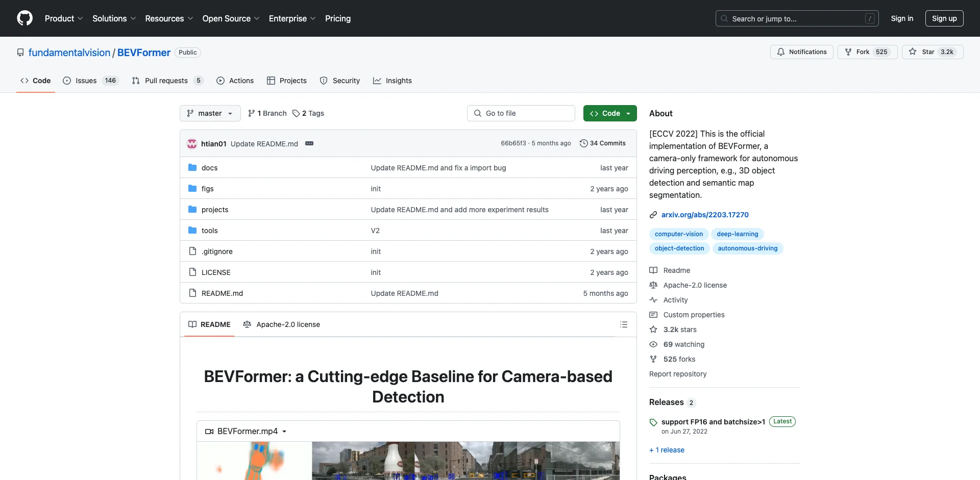980x480 pixels.
Task: Expand the Product menu
Action: [x=64, y=18]
